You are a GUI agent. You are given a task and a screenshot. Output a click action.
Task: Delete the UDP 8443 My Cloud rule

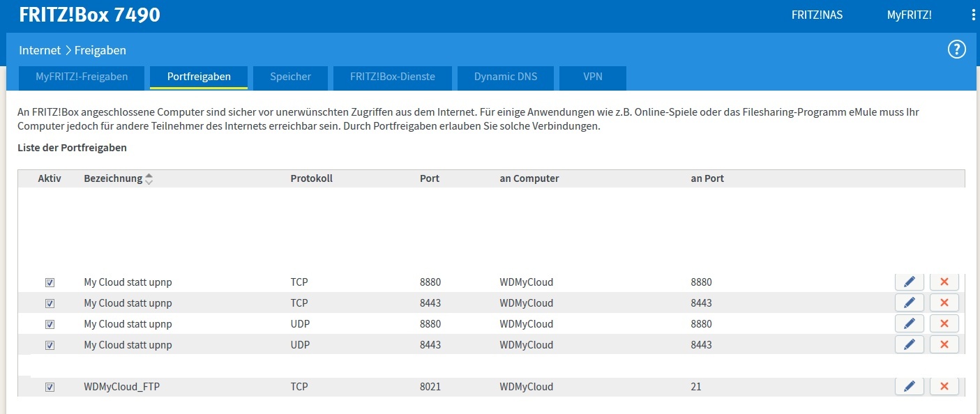(x=944, y=344)
